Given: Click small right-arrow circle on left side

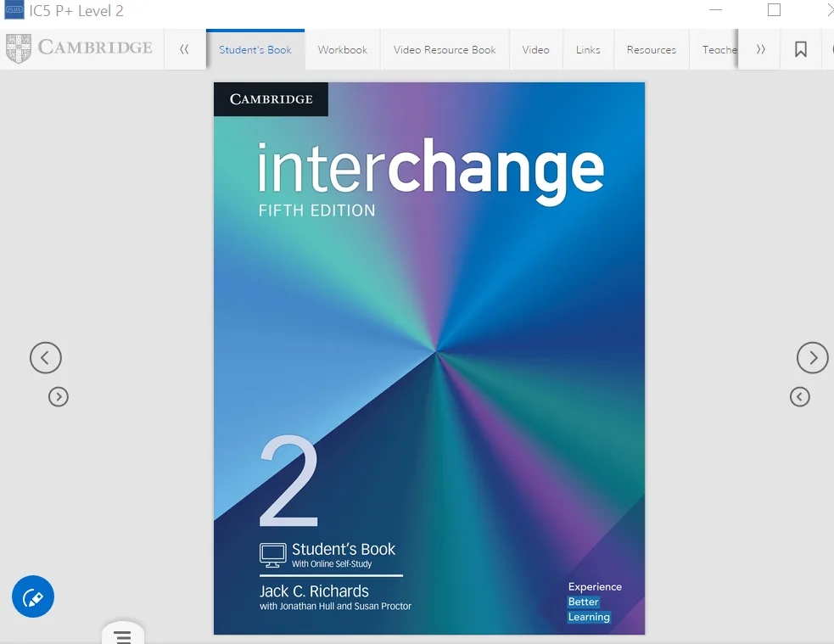Looking at the screenshot, I should (x=59, y=397).
